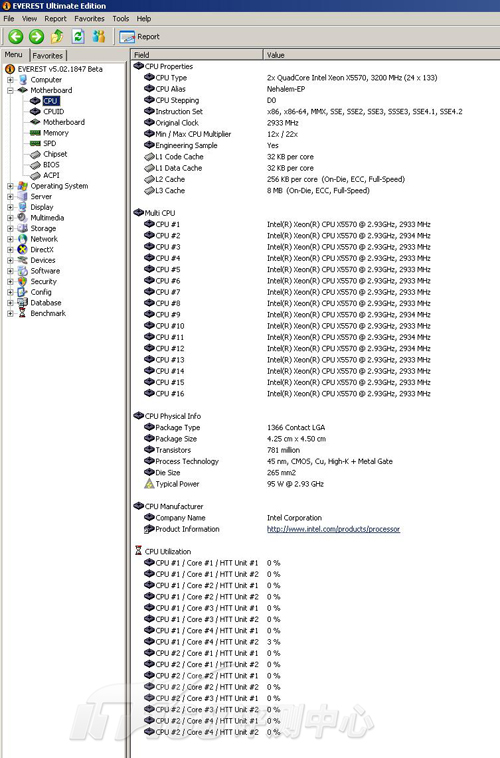Click the Typical Power warning icon
The width and height of the screenshot is (500, 758).
[x=149, y=484]
